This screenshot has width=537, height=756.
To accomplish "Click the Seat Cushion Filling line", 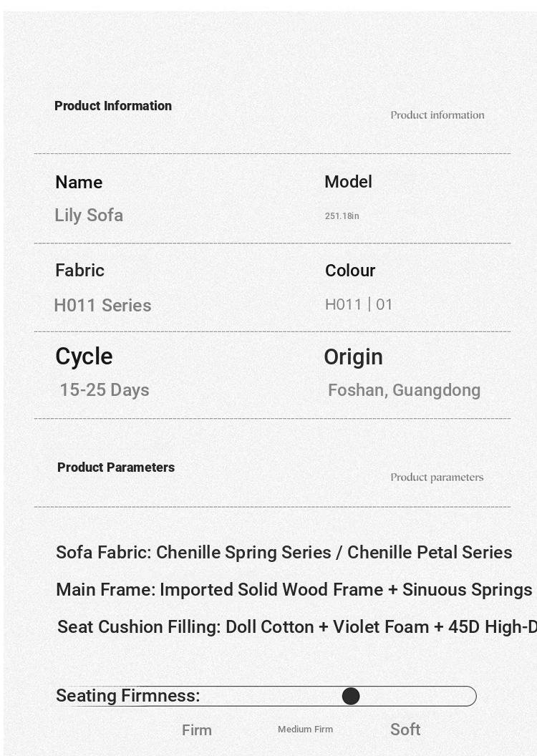I will click(297, 627).
